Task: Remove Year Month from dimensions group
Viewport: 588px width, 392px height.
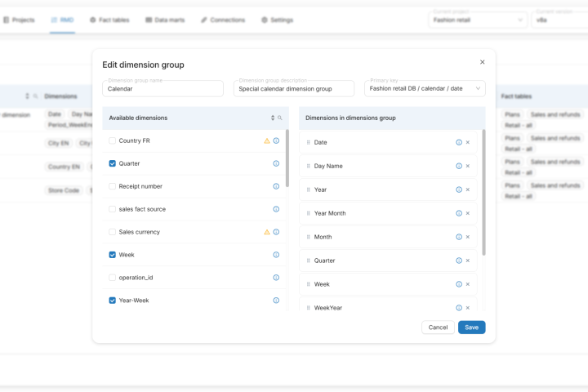Action: click(468, 213)
